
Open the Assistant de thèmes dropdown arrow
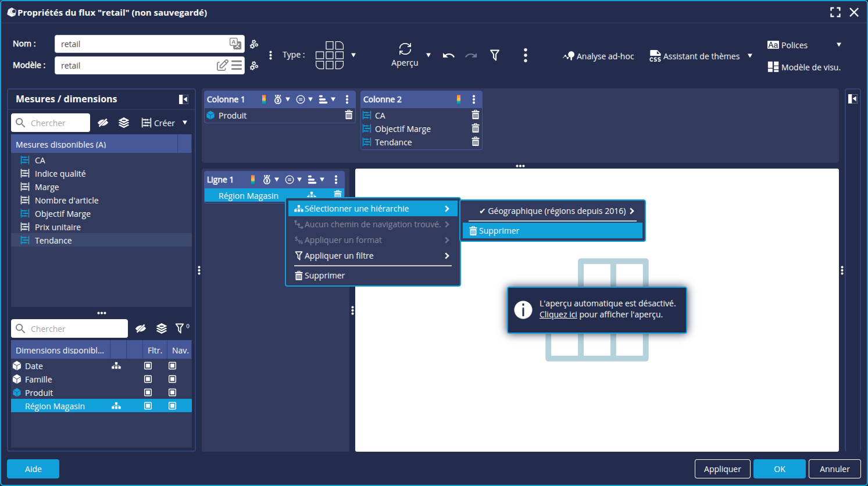point(750,56)
